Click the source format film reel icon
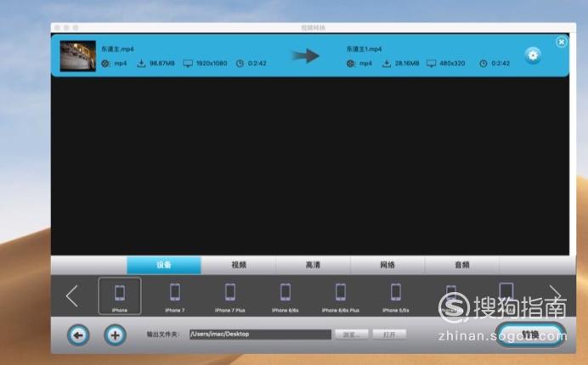This screenshot has width=588, height=365. click(x=105, y=64)
